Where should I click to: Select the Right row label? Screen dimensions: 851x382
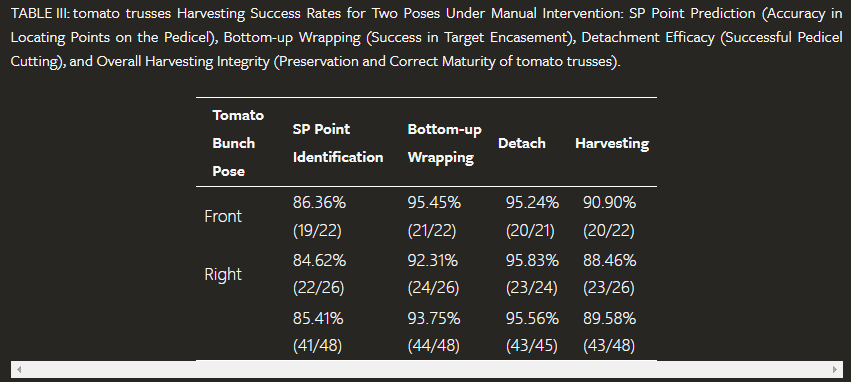[223, 274]
